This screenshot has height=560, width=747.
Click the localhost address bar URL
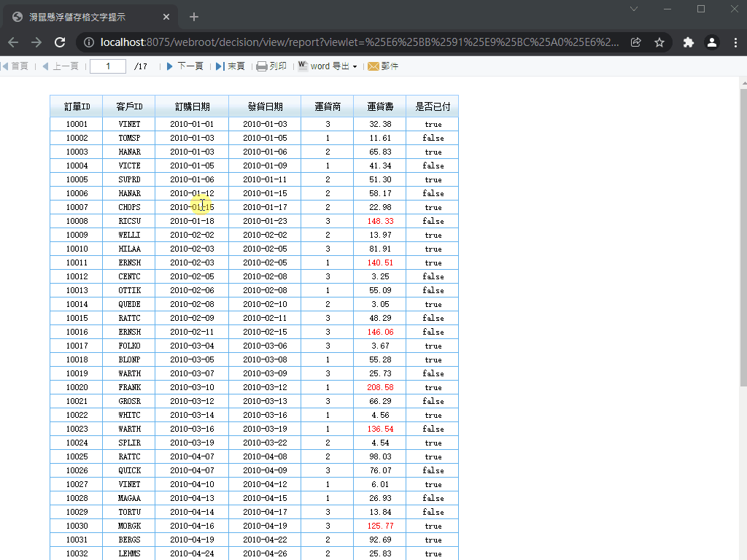350,42
